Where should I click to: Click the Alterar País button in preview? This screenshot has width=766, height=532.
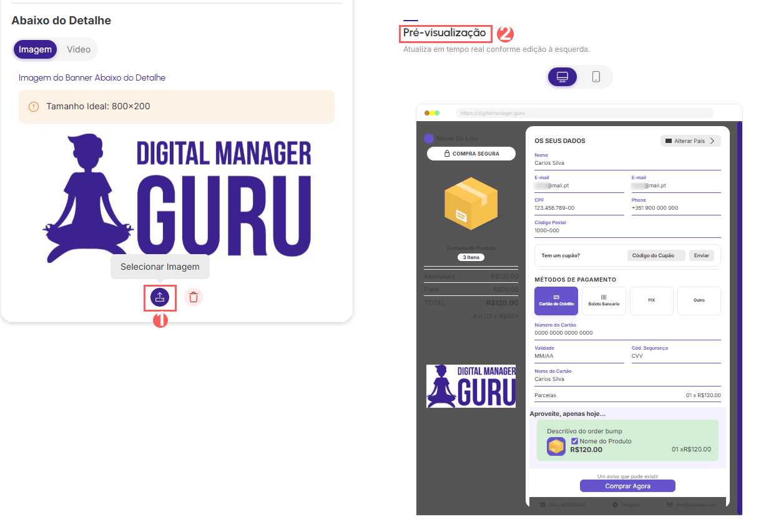(x=690, y=141)
